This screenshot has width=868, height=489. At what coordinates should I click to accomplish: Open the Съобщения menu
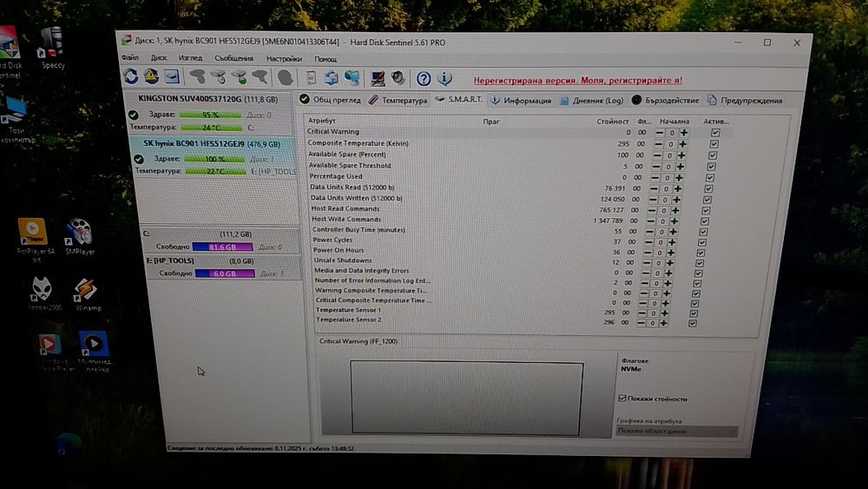pyautogui.click(x=234, y=58)
